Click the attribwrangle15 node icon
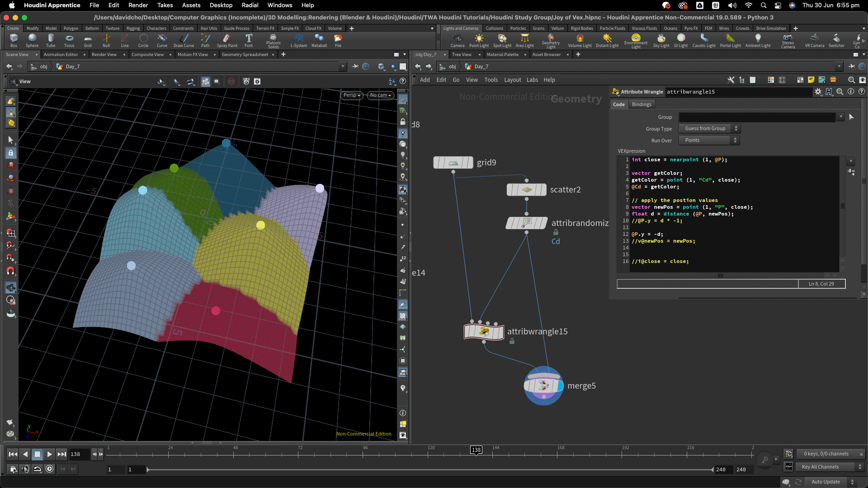This screenshot has width=868, height=488. (484, 332)
